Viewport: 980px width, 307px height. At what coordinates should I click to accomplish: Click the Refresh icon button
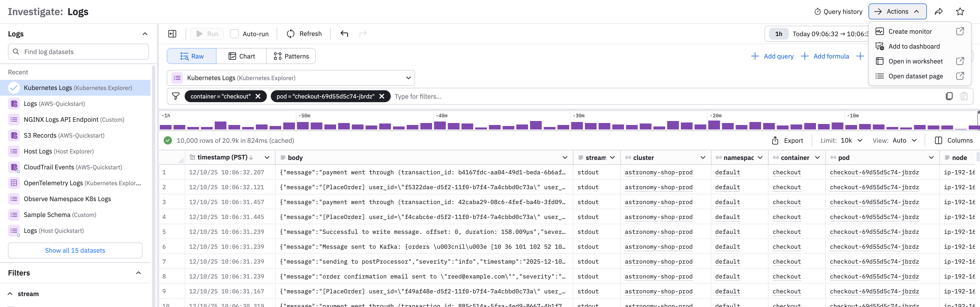tap(291, 34)
